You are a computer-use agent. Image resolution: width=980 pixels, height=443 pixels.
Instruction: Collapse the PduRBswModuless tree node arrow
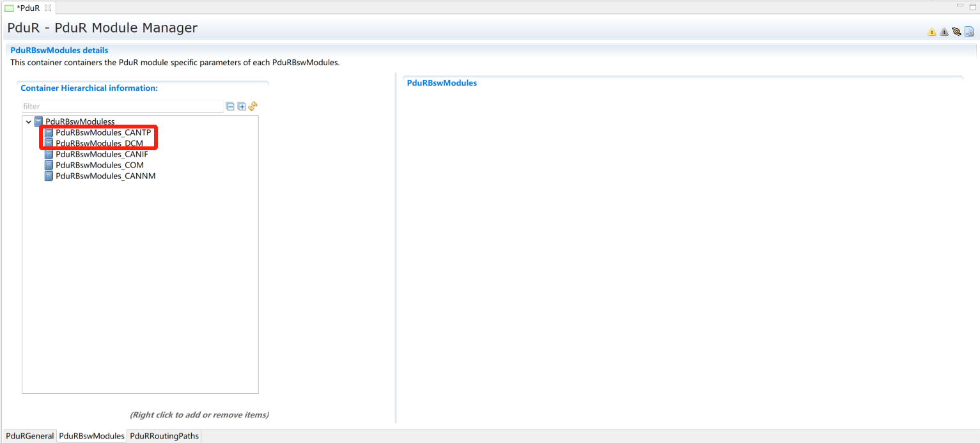(x=28, y=121)
